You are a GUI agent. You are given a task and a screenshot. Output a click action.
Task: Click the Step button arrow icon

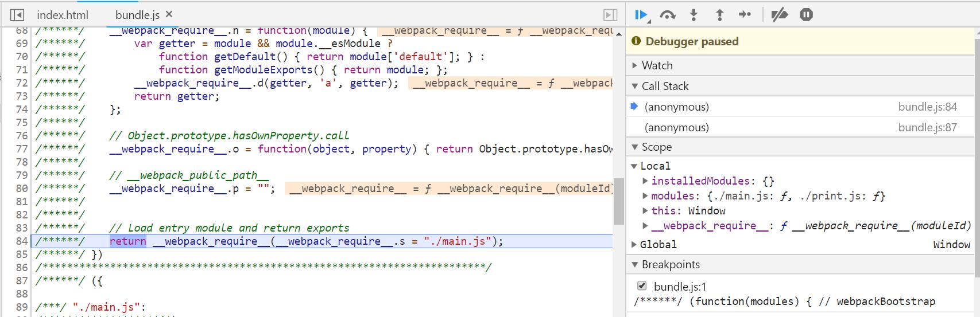pyautogui.click(x=745, y=15)
